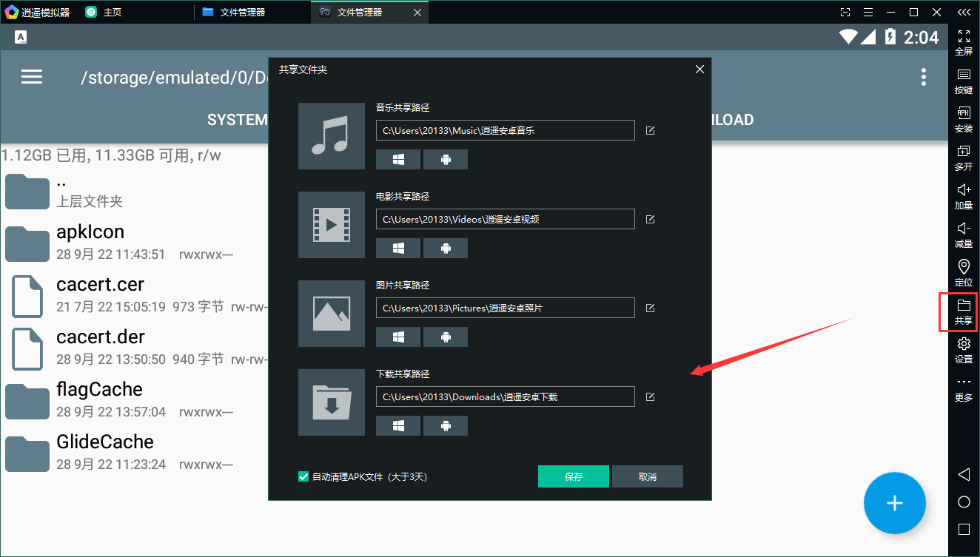Close the active 文件管理器 tab
This screenshot has width=980, height=557.
[x=417, y=12]
